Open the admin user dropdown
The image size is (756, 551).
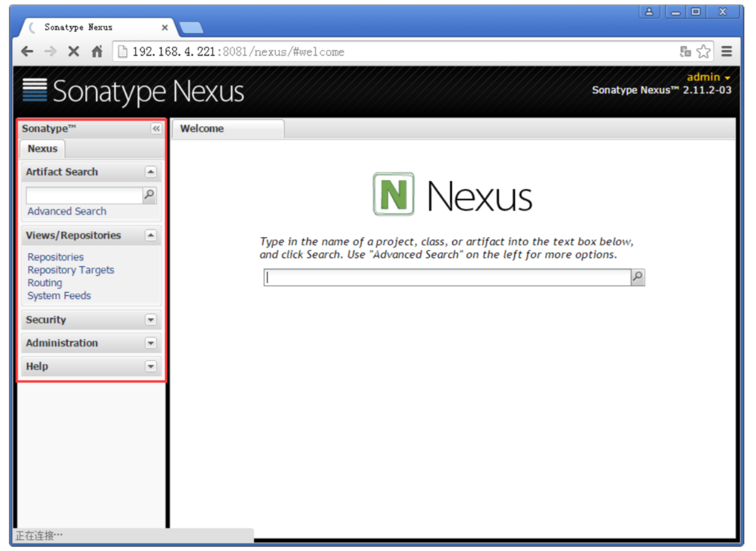coord(709,77)
